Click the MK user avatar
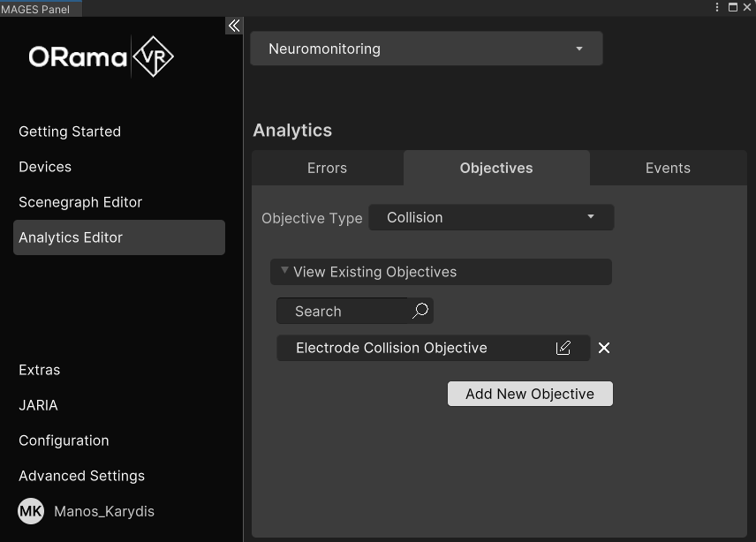Image resolution: width=756 pixels, height=542 pixels. [x=31, y=511]
